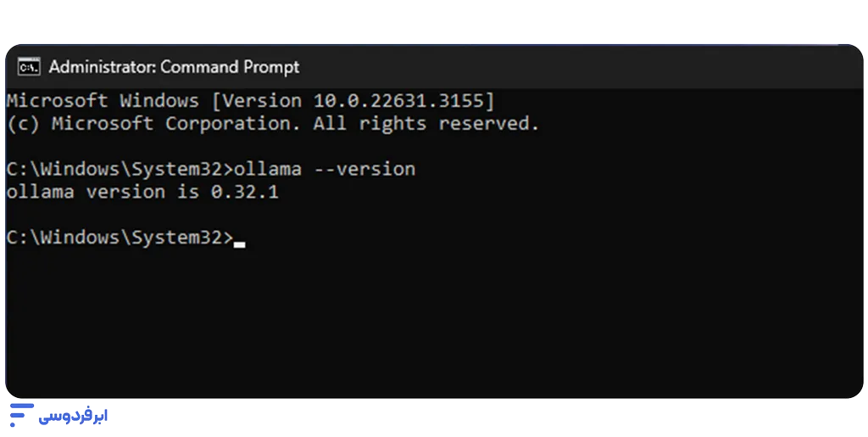Click 'Microsoft Windows' in the first line
The image size is (868, 437).
[x=103, y=101]
